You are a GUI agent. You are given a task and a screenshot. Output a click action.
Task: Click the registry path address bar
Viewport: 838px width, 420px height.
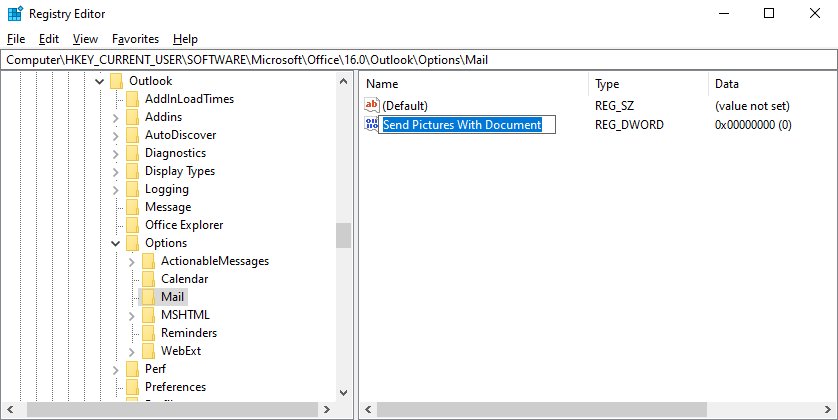pos(419,60)
